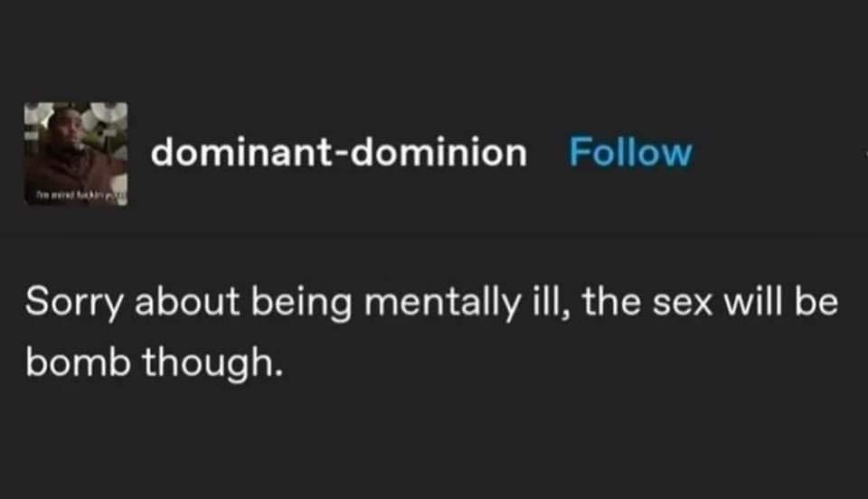The width and height of the screenshot is (868, 499).
Task: Click the word "though." on the second line
Action: point(212,362)
